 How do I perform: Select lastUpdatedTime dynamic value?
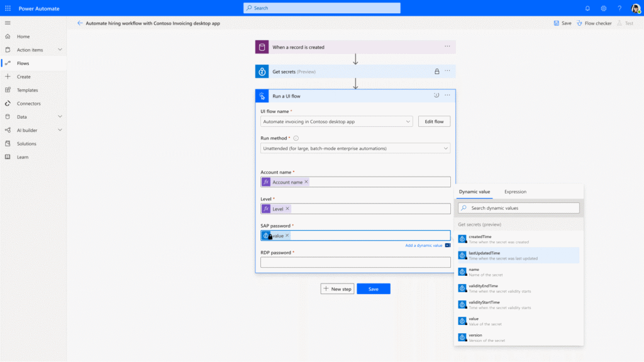click(x=519, y=255)
